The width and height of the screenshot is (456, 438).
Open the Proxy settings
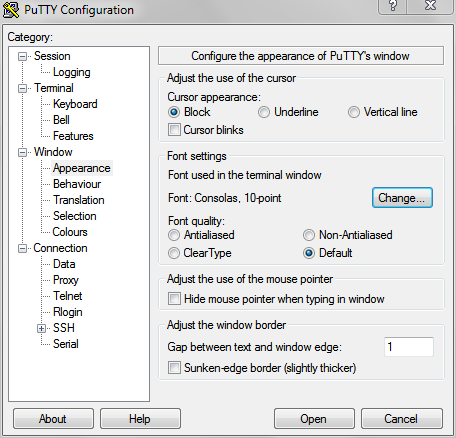pos(66,280)
